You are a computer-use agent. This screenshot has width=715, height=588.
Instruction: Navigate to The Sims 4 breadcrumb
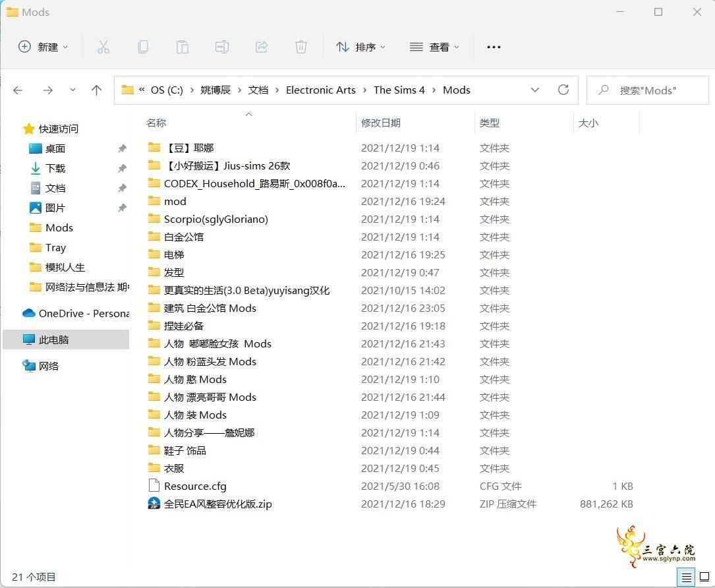399,90
